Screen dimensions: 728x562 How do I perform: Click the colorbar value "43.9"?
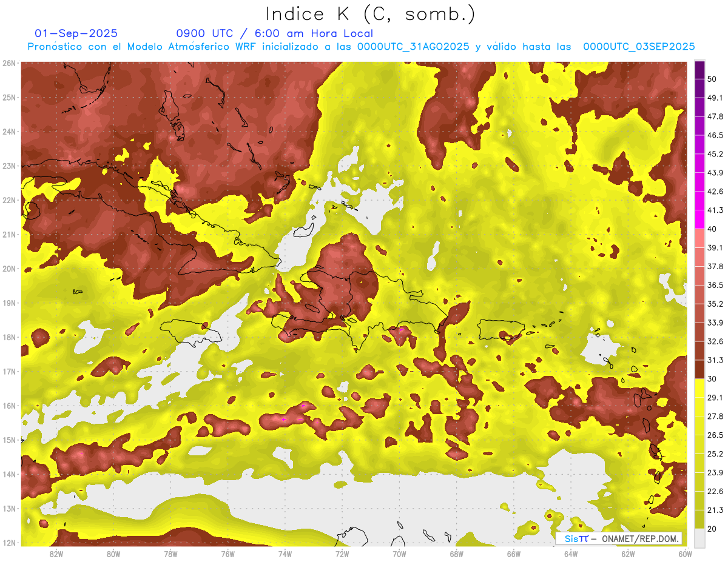click(715, 173)
